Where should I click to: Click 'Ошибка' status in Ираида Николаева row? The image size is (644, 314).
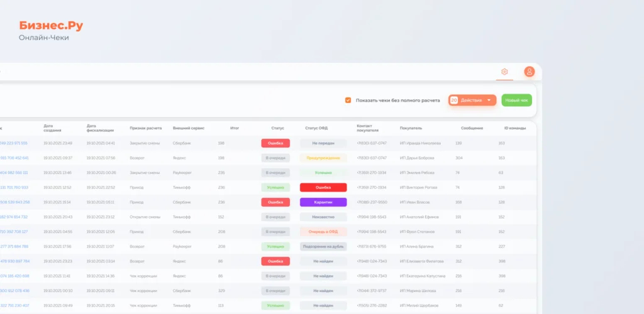click(x=275, y=143)
